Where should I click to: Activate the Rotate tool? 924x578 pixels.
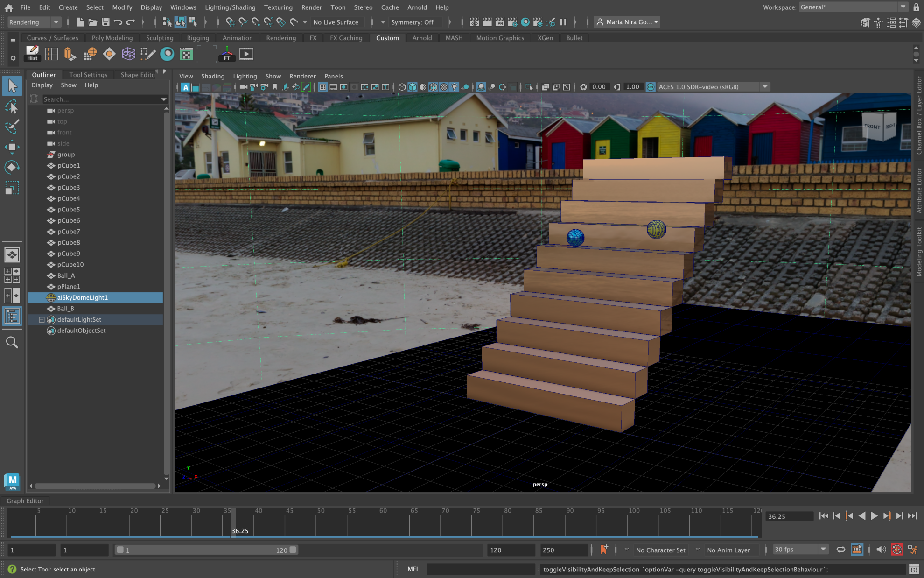12,167
